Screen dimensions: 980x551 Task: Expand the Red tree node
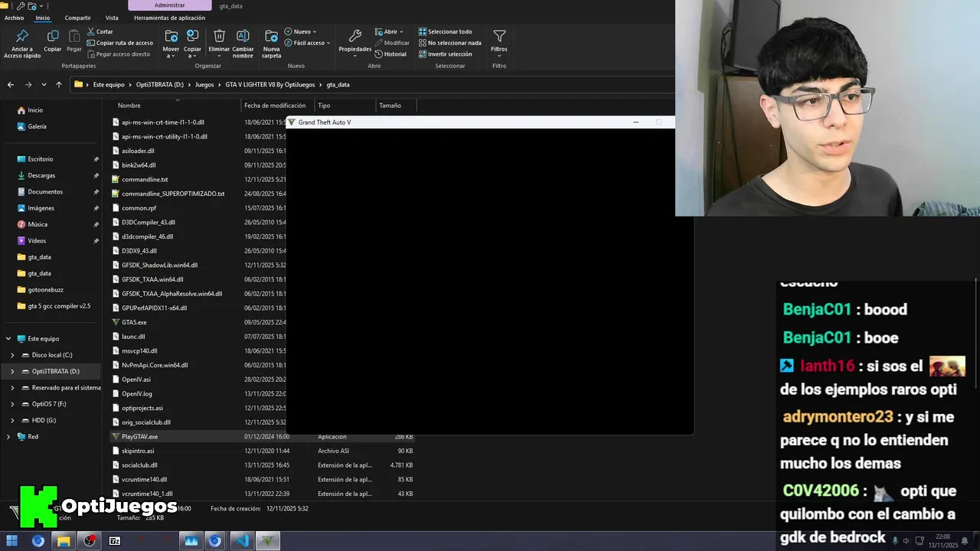(x=9, y=436)
